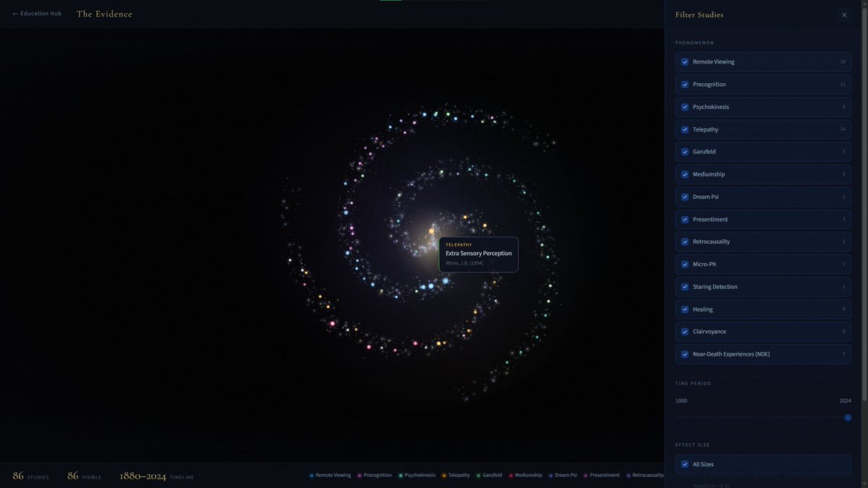Uncheck the Clairvoyance filter
The height and width of the screenshot is (488, 868).
(x=685, y=332)
